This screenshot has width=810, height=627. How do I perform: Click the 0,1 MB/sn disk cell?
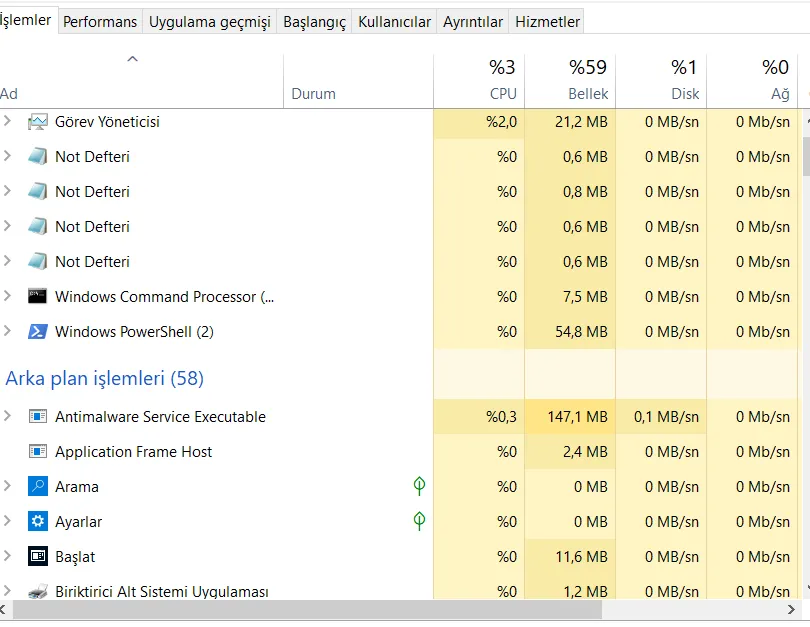pos(661,416)
